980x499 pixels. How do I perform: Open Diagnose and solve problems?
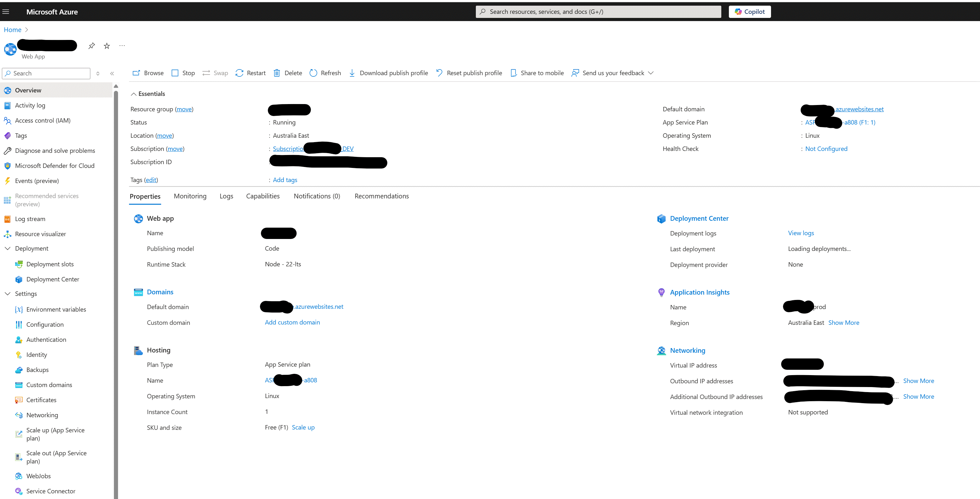[55, 151]
